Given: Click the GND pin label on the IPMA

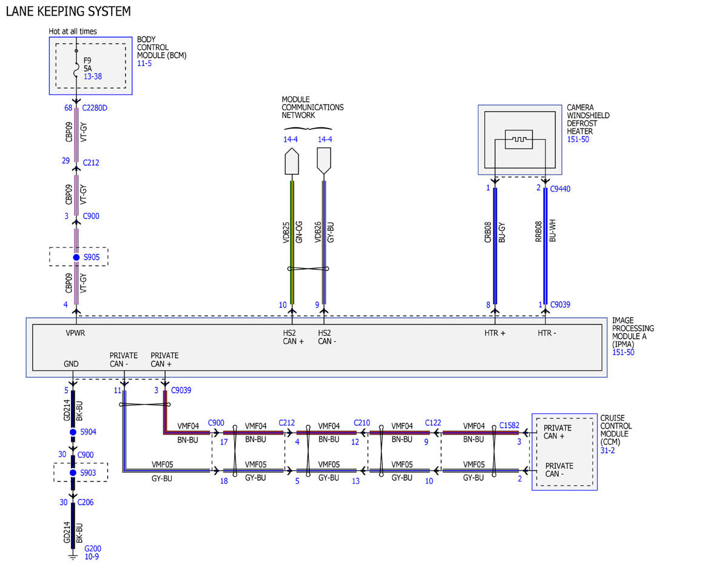Looking at the screenshot, I should [x=72, y=364].
